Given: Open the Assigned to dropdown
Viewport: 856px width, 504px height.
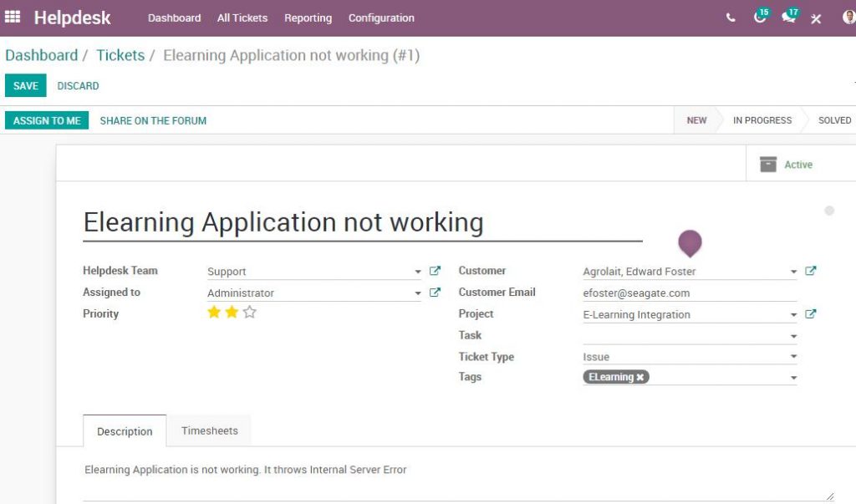Looking at the screenshot, I should [418, 293].
